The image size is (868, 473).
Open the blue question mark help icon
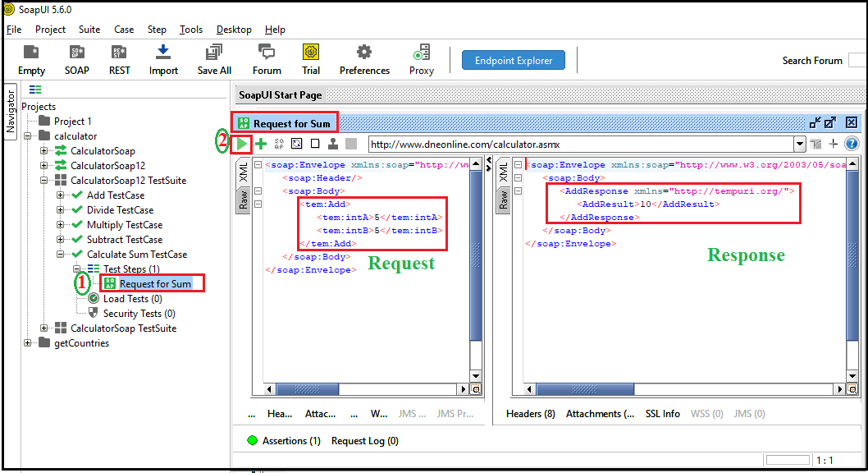(x=852, y=144)
